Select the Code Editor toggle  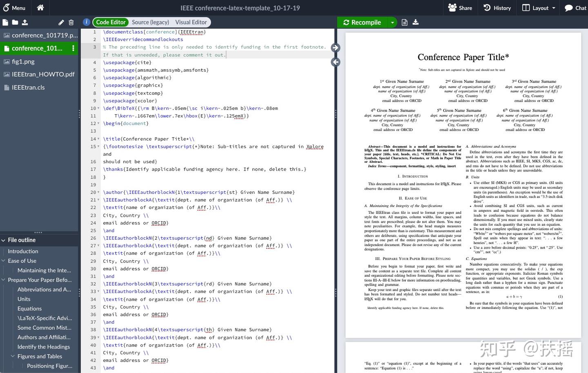111,22
